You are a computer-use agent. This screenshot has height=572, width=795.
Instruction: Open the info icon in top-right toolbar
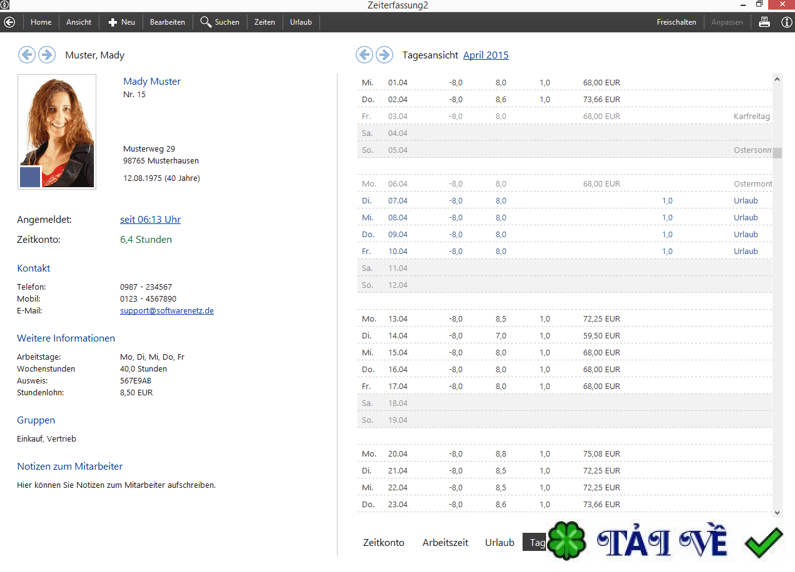(x=786, y=22)
